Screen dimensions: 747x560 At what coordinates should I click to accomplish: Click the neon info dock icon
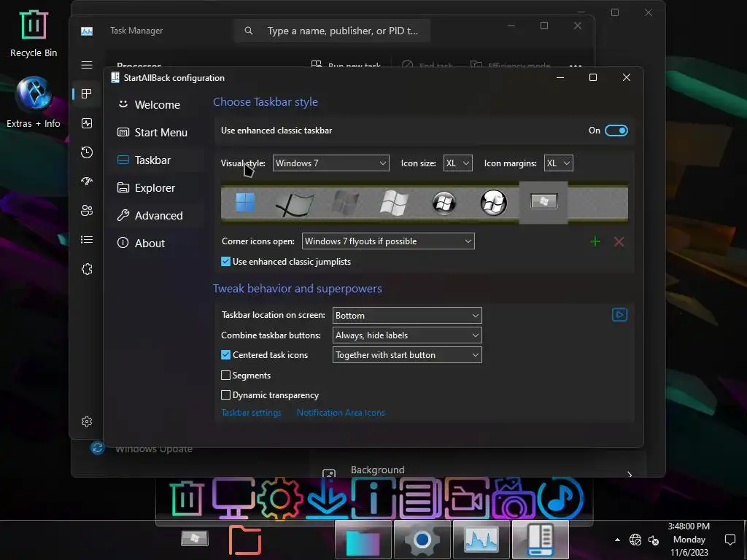pyautogui.click(x=373, y=499)
